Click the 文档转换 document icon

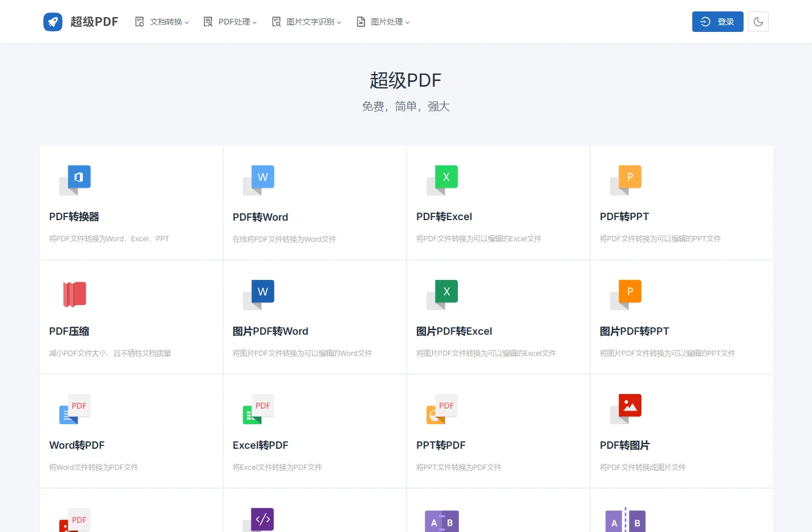pos(140,22)
